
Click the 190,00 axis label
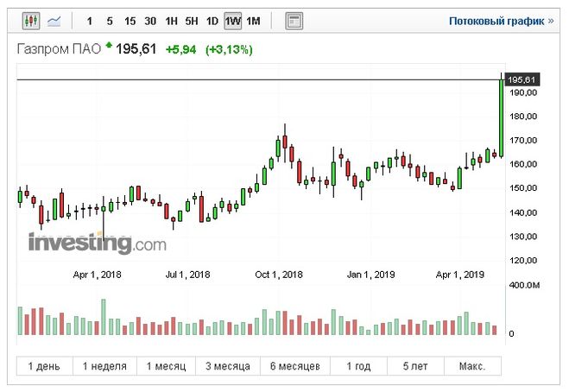click(x=523, y=92)
